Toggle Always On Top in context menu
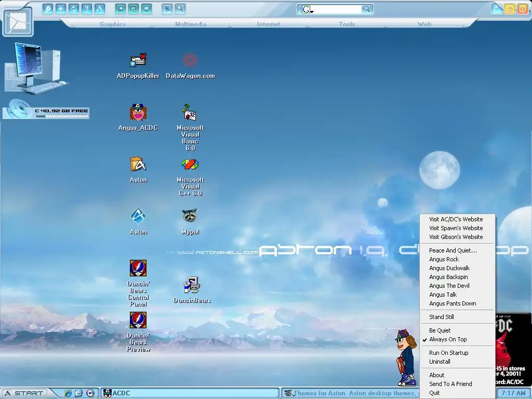The image size is (532, 399). (x=457, y=339)
